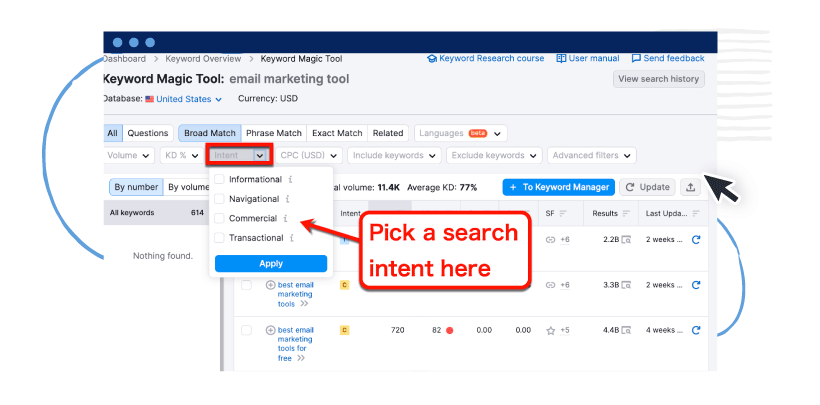Check the Informational intent checkbox
The height and width of the screenshot is (405, 820).
[220, 180]
